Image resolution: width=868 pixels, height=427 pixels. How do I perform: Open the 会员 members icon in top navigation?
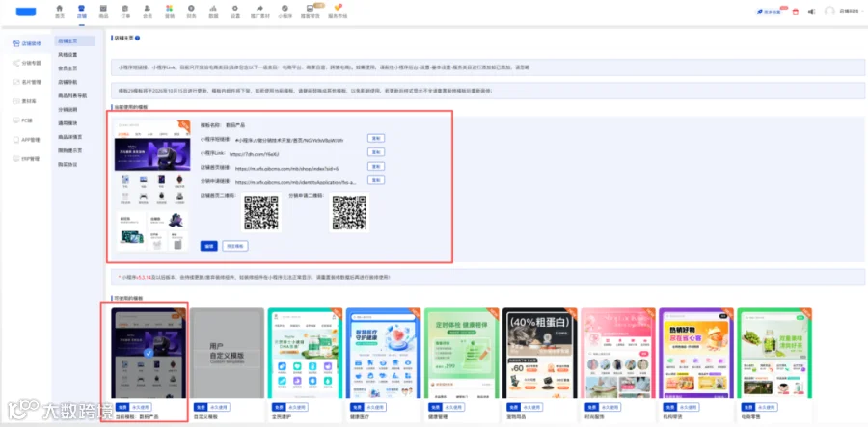coord(148,11)
